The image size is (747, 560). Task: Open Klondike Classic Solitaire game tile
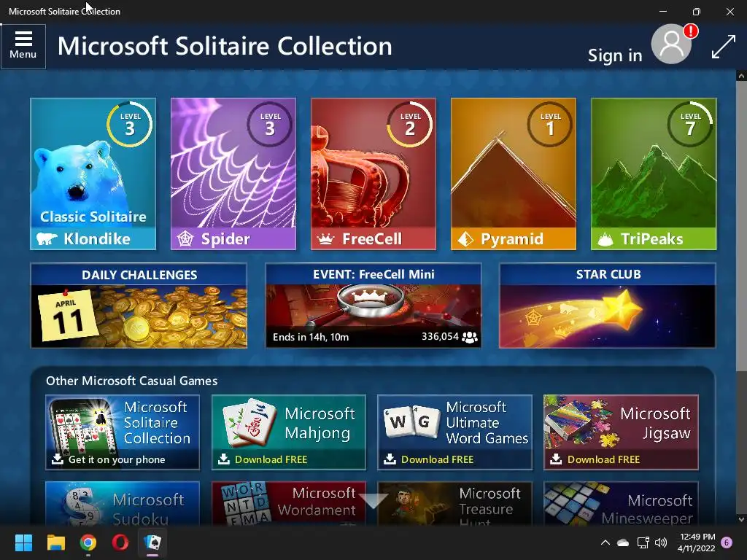[x=93, y=174]
